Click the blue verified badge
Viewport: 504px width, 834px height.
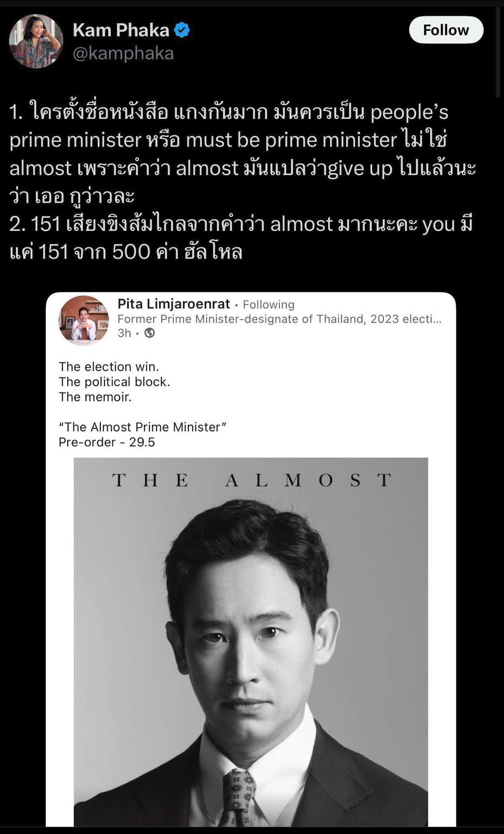(182, 31)
